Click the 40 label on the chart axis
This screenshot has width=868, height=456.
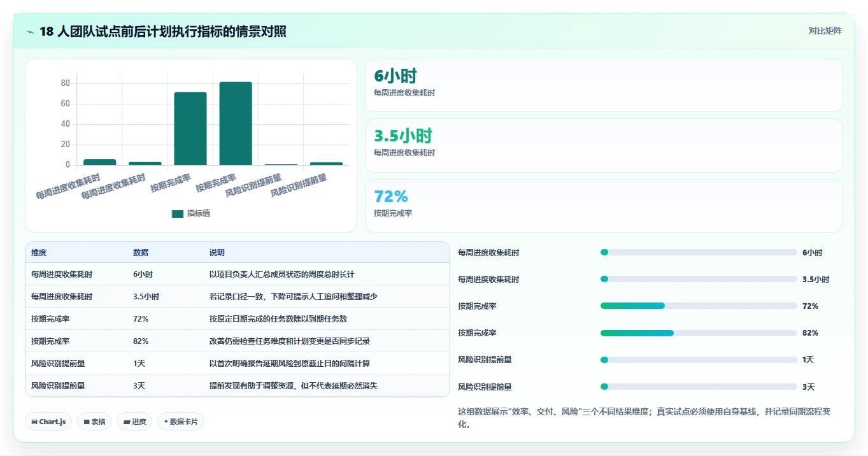pyautogui.click(x=65, y=124)
